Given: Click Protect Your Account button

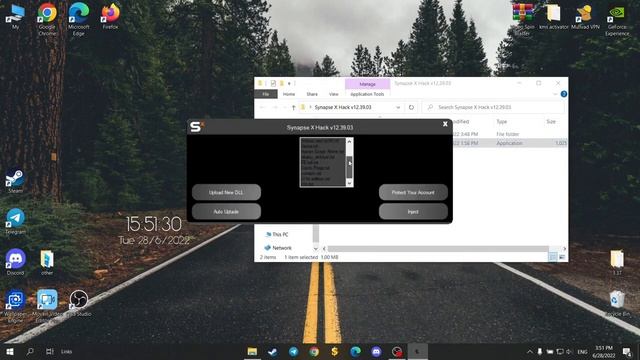Looking at the screenshot, I should [x=413, y=192].
